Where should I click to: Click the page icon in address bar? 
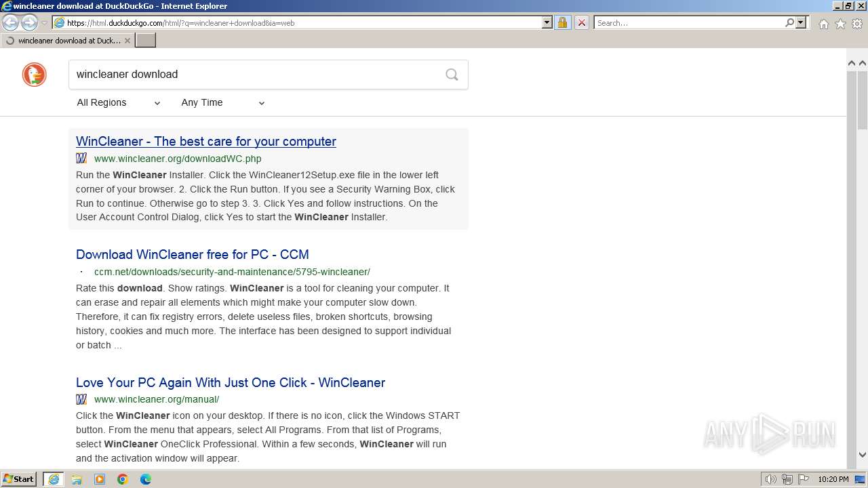[59, 22]
